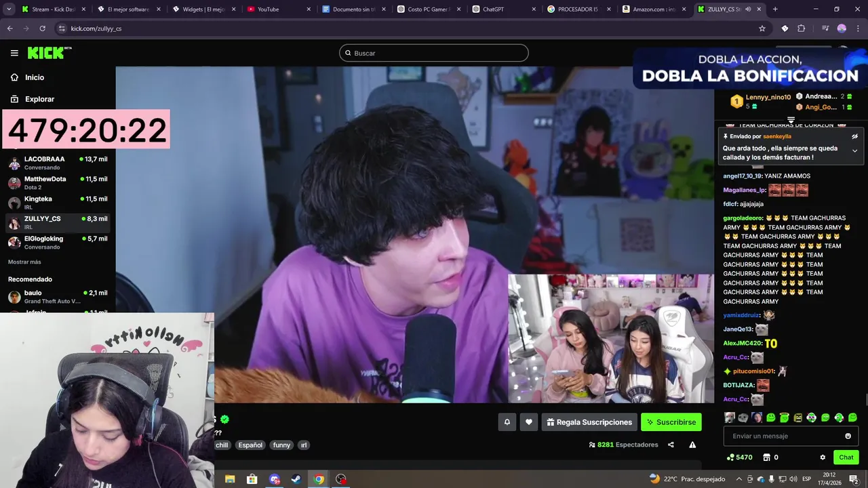Open Microsoft Store from the taskbar
The image size is (868, 488).
click(252, 479)
